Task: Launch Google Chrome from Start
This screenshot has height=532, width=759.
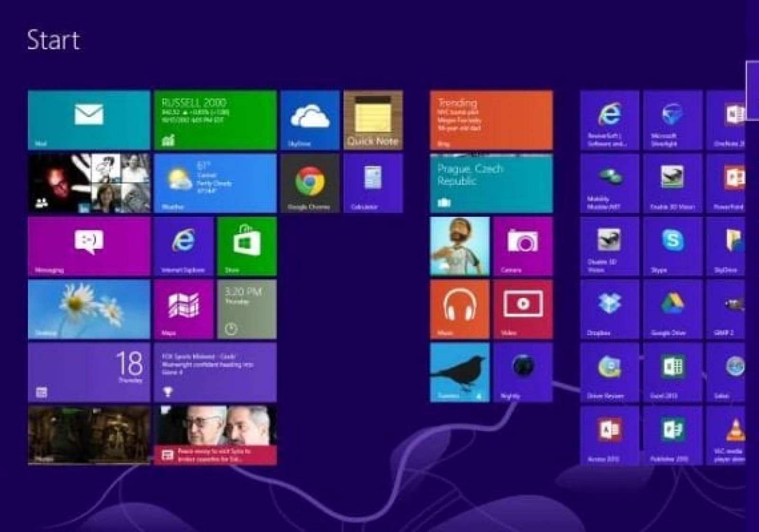Action: pyautogui.click(x=310, y=183)
